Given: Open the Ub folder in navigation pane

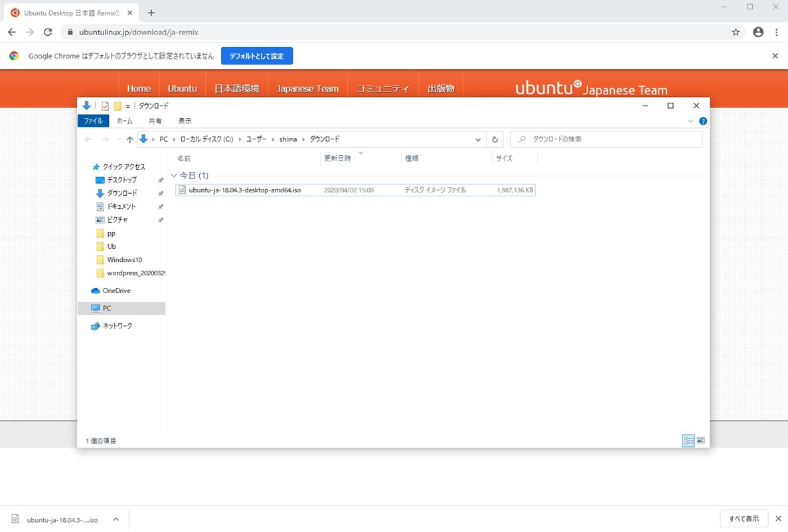Looking at the screenshot, I should coord(111,247).
